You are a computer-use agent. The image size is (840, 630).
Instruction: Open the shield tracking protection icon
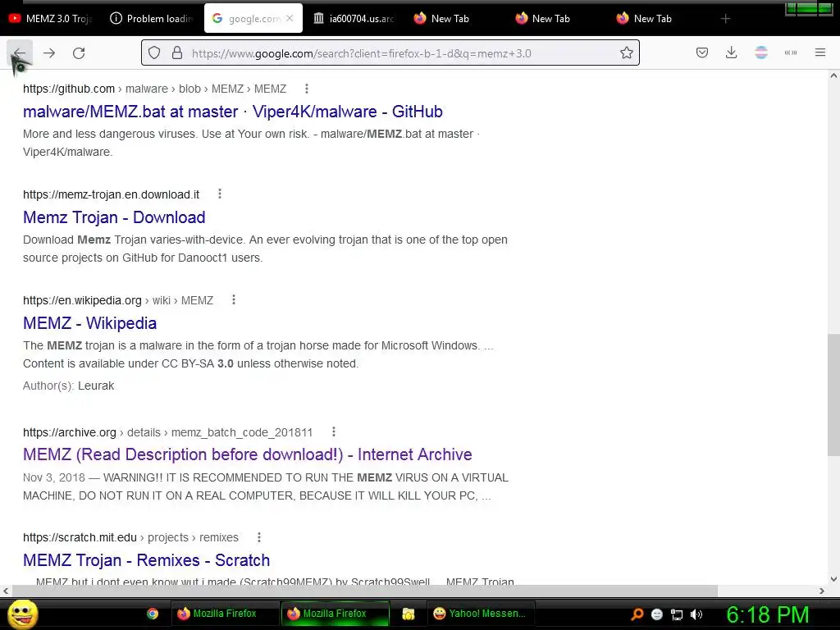pyautogui.click(x=154, y=53)
